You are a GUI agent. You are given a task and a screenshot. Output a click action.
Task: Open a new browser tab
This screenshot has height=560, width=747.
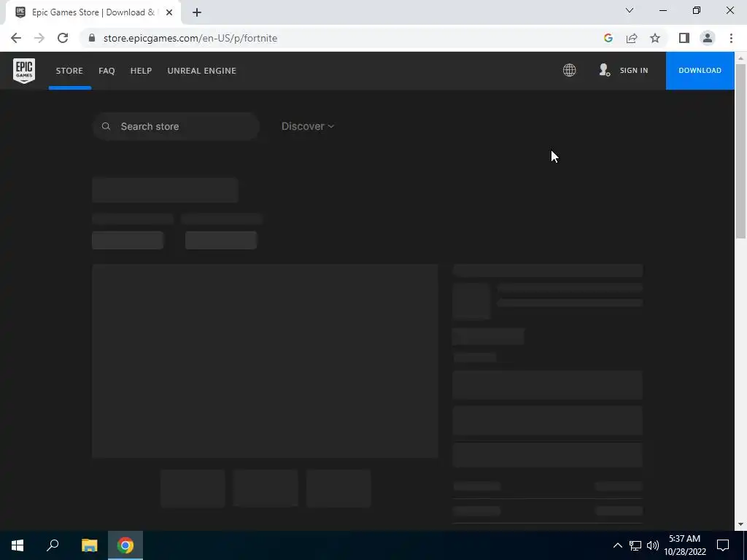(197, 12)
